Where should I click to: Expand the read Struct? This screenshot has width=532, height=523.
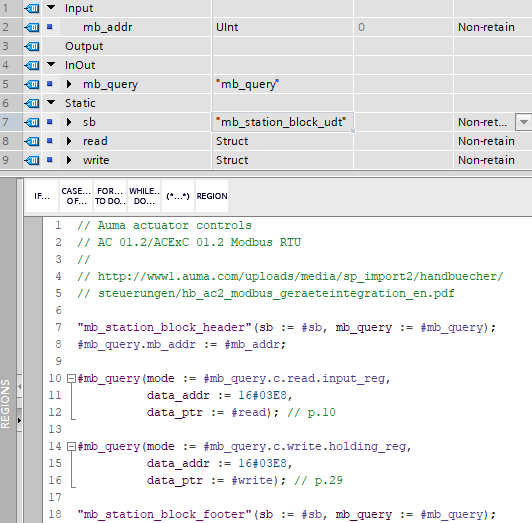tap(69, 141)
